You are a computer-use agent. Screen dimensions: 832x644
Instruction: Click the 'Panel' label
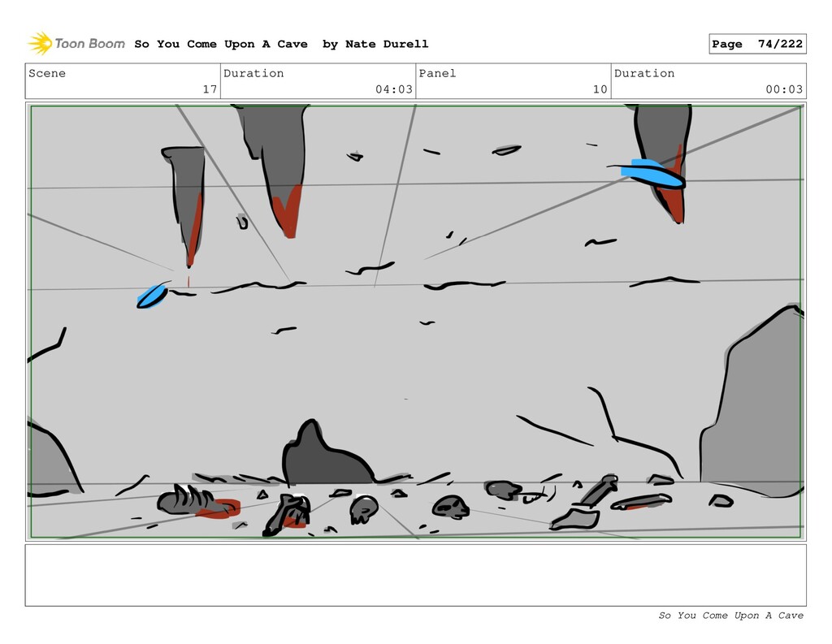click(x=437, y=73)
